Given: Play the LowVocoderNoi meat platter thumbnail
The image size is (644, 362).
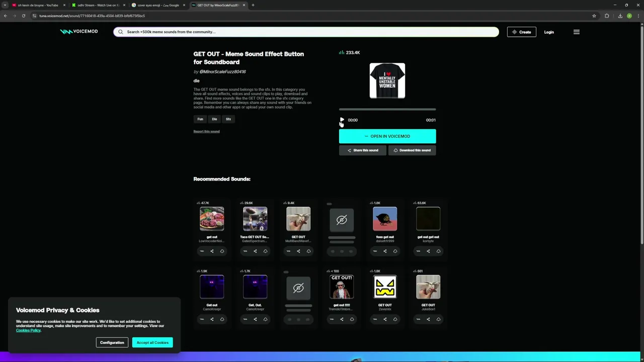Looking at the screenshot, I should click(x=212, y=219).
